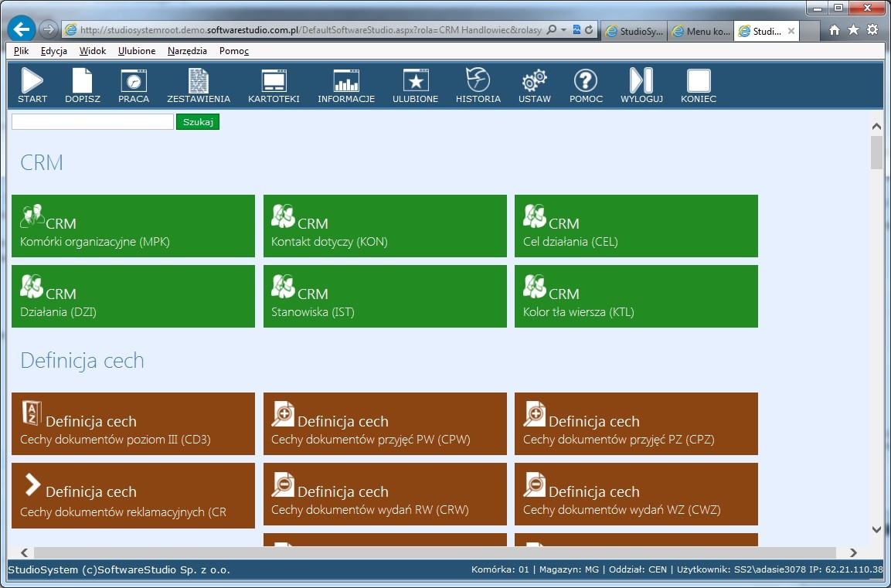Image resolution: width=891 pixels, height=588 pixels.
Task: Open the Narzędzia menu
Action: click(187, 51)
